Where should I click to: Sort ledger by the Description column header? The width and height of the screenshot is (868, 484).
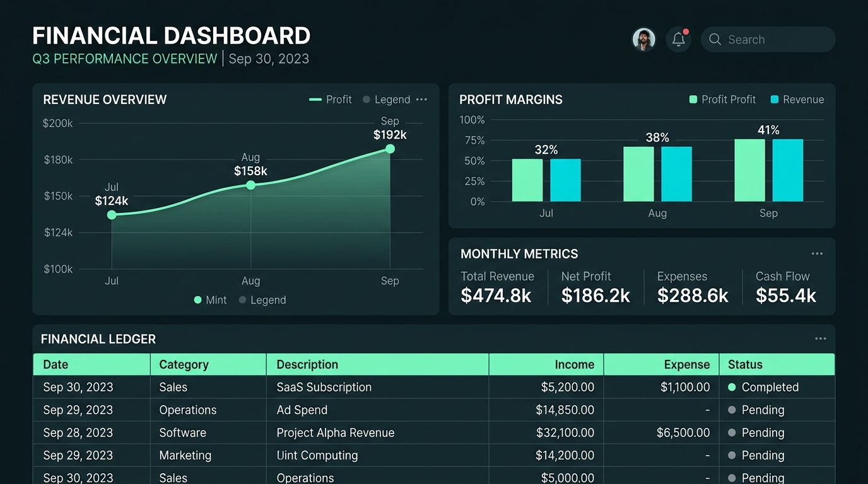tap(377, 364)
